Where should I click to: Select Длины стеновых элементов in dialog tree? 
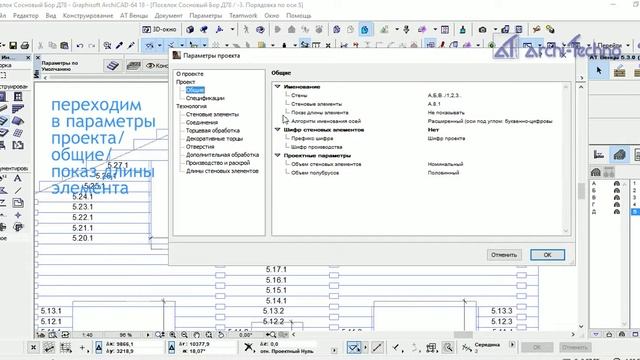(222, 171)
